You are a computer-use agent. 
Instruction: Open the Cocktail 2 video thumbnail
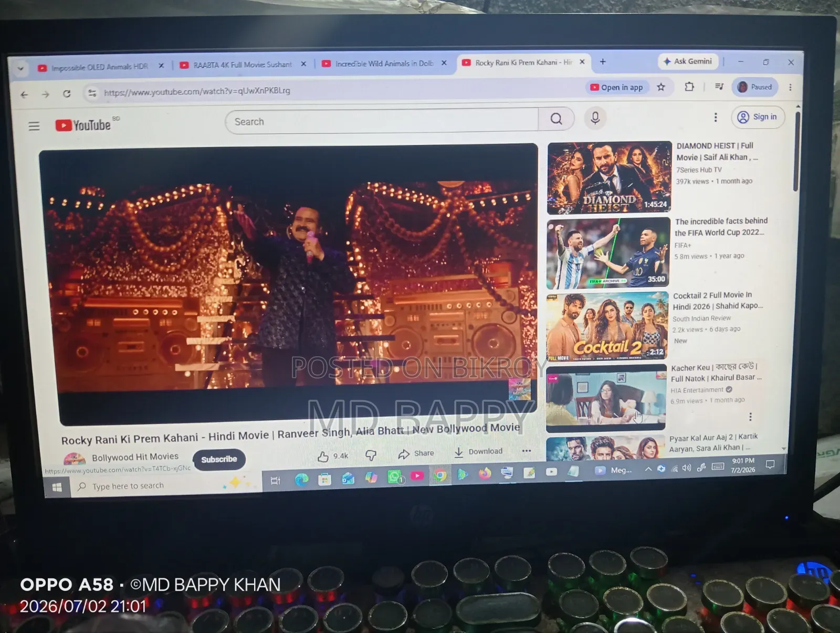[607, 327]
